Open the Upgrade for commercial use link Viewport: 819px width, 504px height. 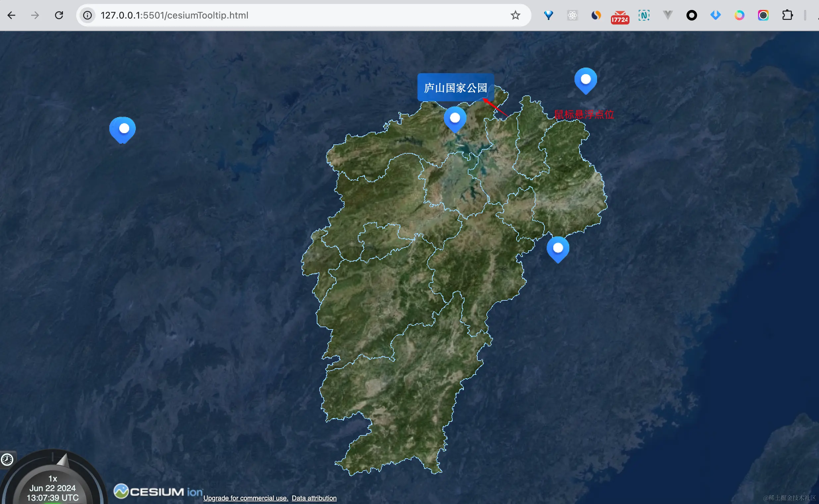246,498
